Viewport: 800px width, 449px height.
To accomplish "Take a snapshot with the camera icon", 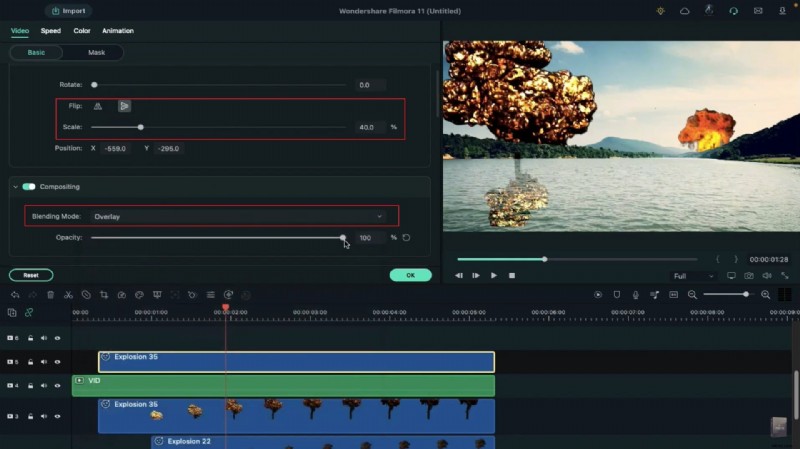I will [749, 276].
